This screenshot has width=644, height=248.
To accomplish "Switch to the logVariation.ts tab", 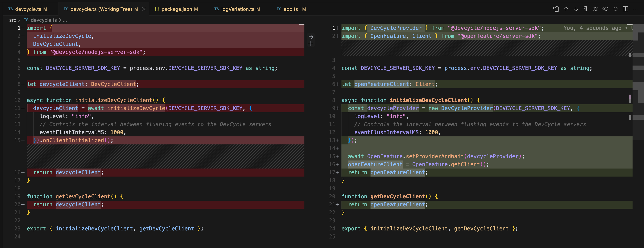I will point(238,9).
